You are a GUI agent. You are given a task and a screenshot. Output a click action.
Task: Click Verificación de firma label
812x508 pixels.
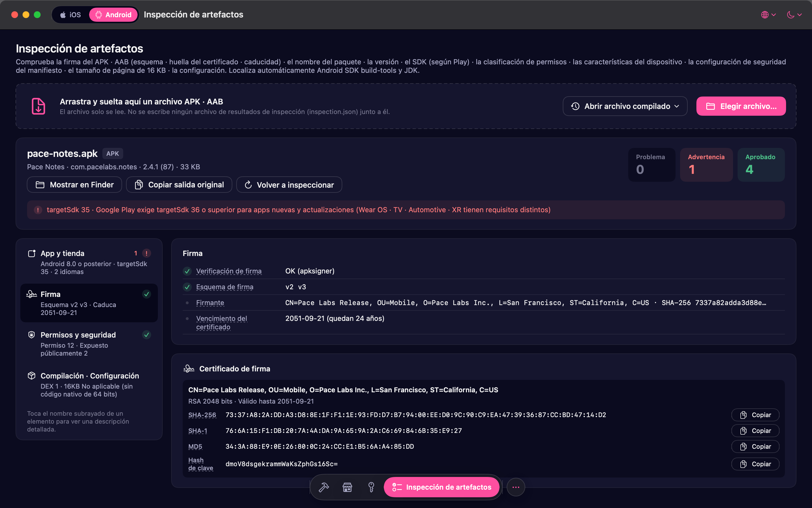[229, 271]
